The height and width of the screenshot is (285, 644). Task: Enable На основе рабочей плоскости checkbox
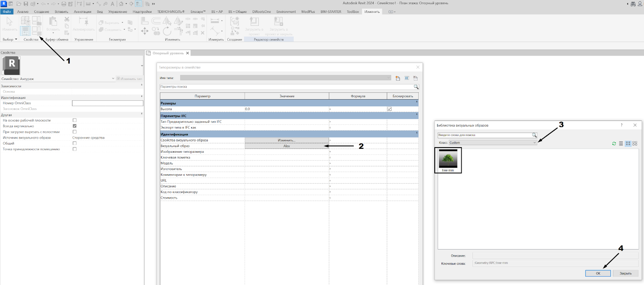74,120
